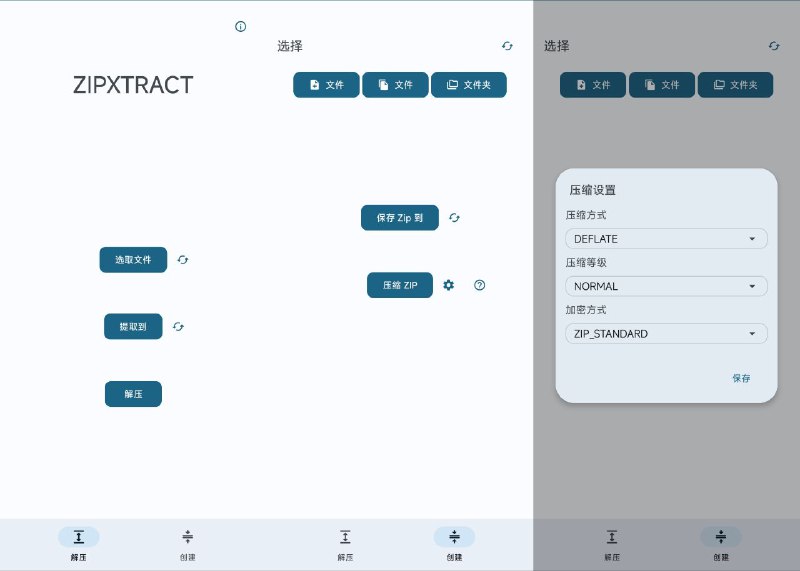The image size is (800, 571).
Task: Tap dimmed 创建 tab on right screen
Action: click(x=720, y=544)
